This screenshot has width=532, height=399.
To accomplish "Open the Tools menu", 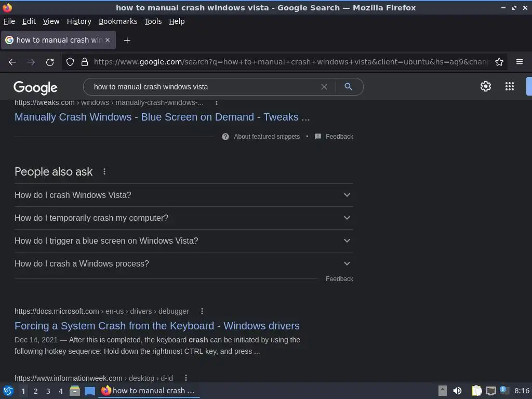I will [x=153, y=21].
